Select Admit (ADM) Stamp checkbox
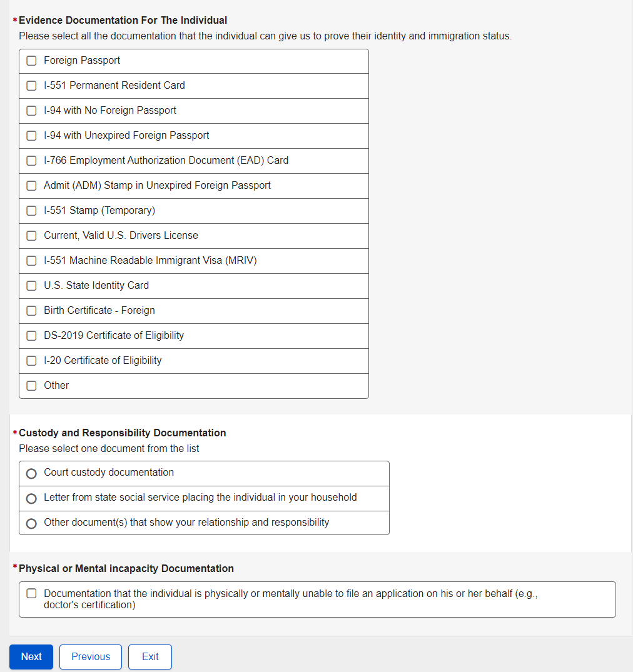The width and height of the screenshot is (633, 672). tap(31, 186)
